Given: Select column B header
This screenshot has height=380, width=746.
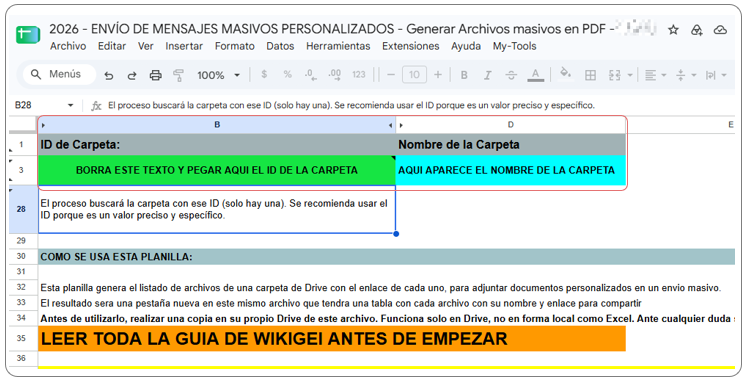Looking at the screenshot, I should pos(217,125).
